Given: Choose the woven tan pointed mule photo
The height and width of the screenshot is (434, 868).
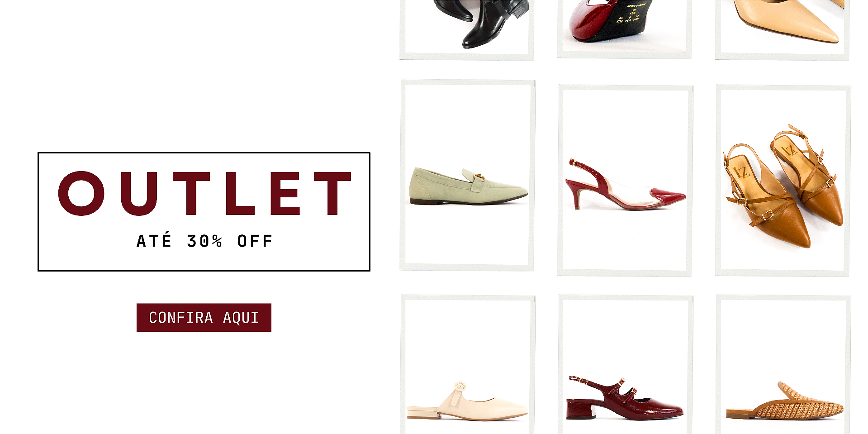Looking at the screenshot, I should click(x=783, y=364).
